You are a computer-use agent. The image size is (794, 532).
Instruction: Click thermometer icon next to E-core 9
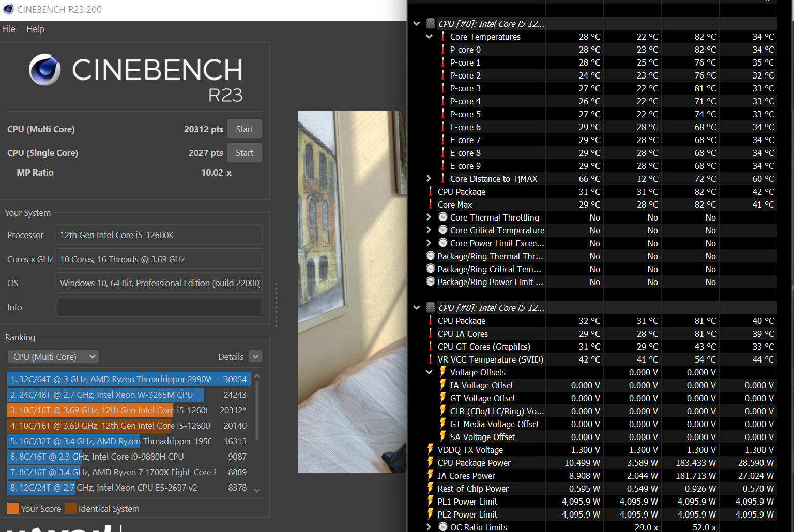coord(443,166)
